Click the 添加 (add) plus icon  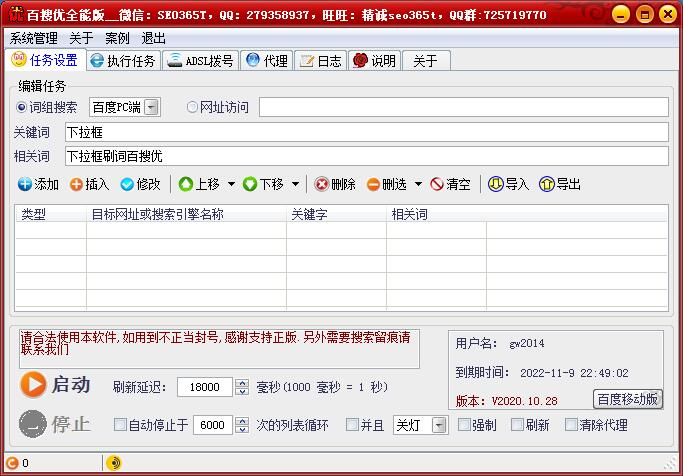[x=25, y=184]
